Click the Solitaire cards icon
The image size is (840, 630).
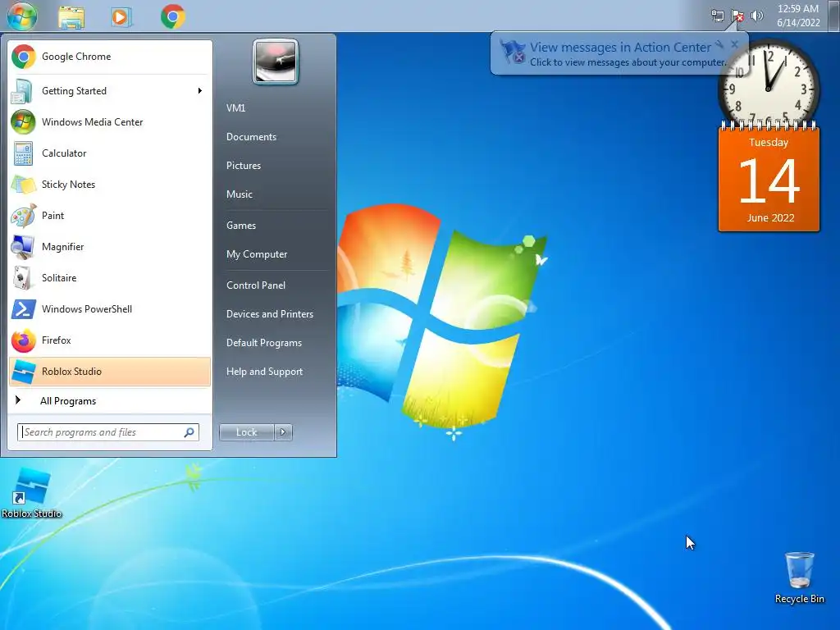[x=23, y=278]
